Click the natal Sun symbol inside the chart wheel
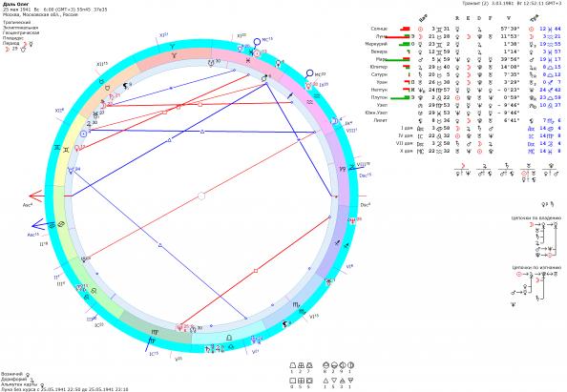Viewport: 567px width, 392px height. [x=84, y=134]
